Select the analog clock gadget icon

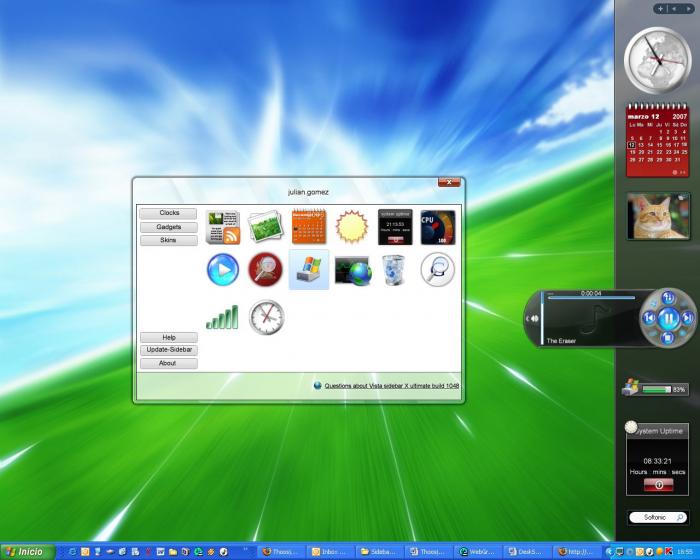pos(266,317)
